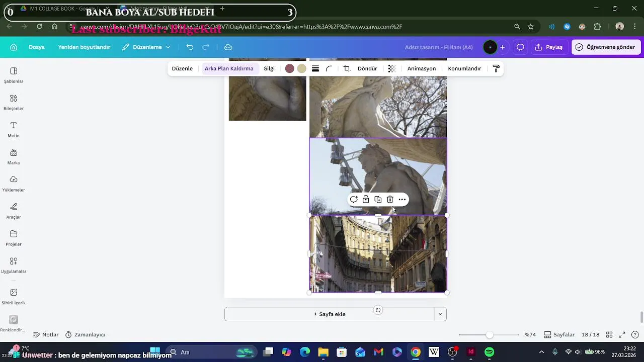The image size is (644, 362).
Task: Click the copy style paint roller icon
Action: click(496, 69)
